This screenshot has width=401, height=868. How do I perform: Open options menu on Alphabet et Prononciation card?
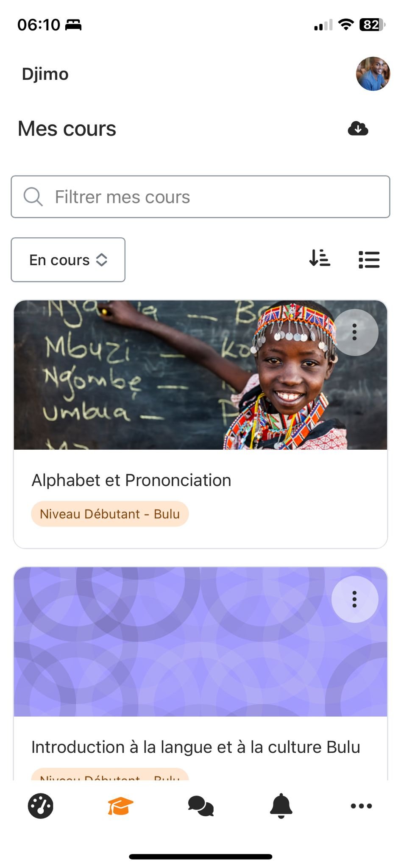point(355,332)
